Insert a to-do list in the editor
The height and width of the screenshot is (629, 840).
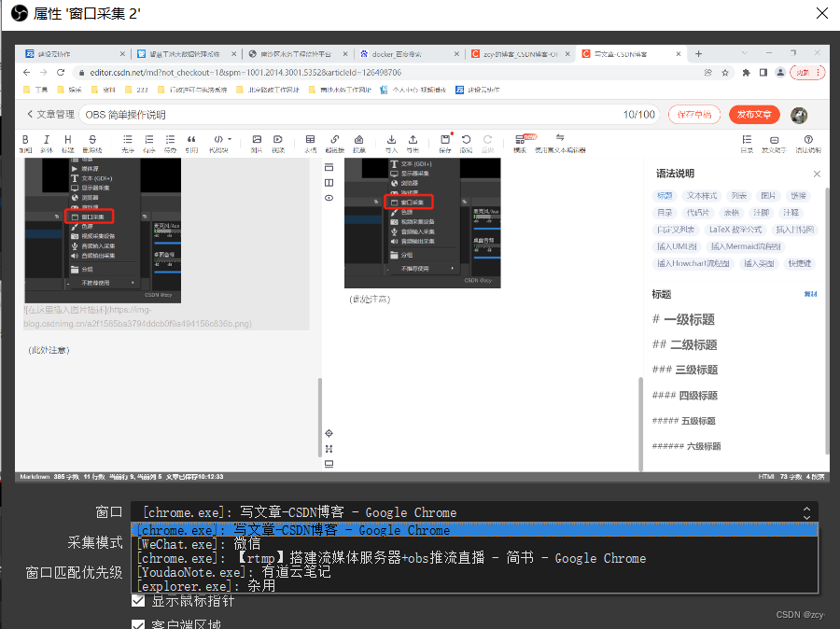click(170, 140)
